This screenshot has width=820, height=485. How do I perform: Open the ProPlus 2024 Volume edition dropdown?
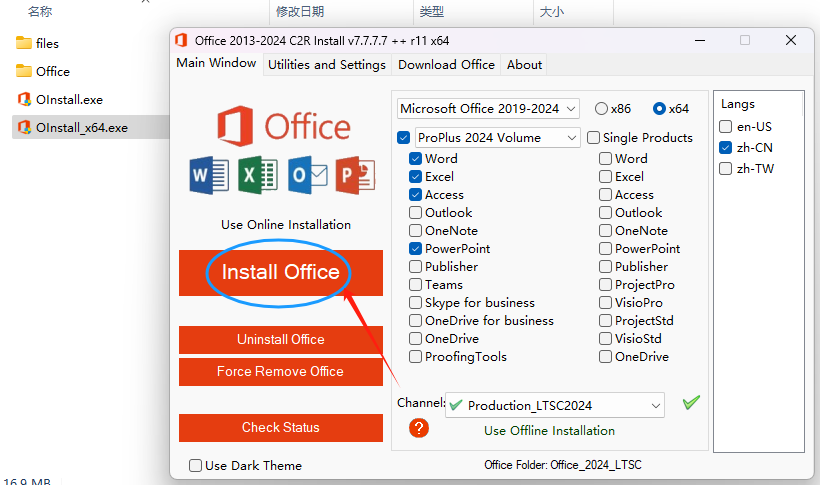(x=497, y=138)
